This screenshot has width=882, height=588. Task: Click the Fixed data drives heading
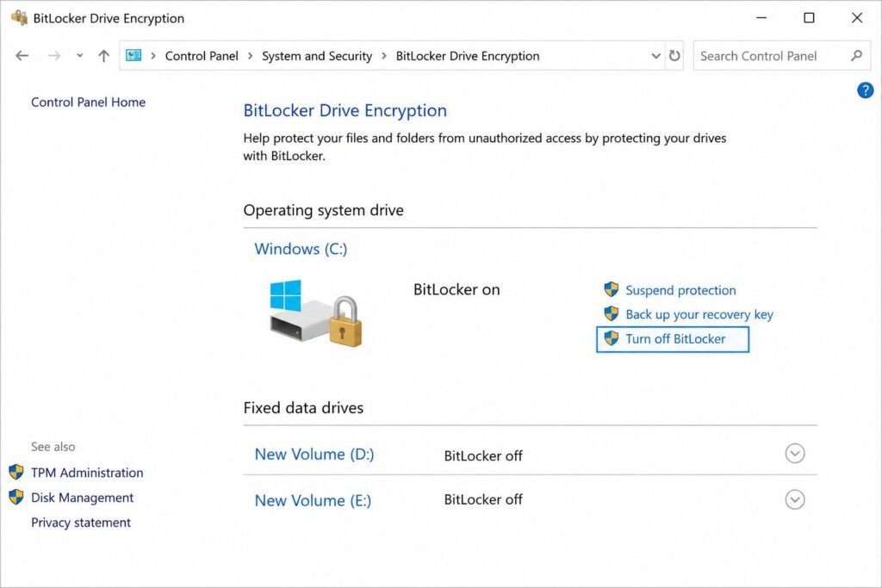point(304,407)
